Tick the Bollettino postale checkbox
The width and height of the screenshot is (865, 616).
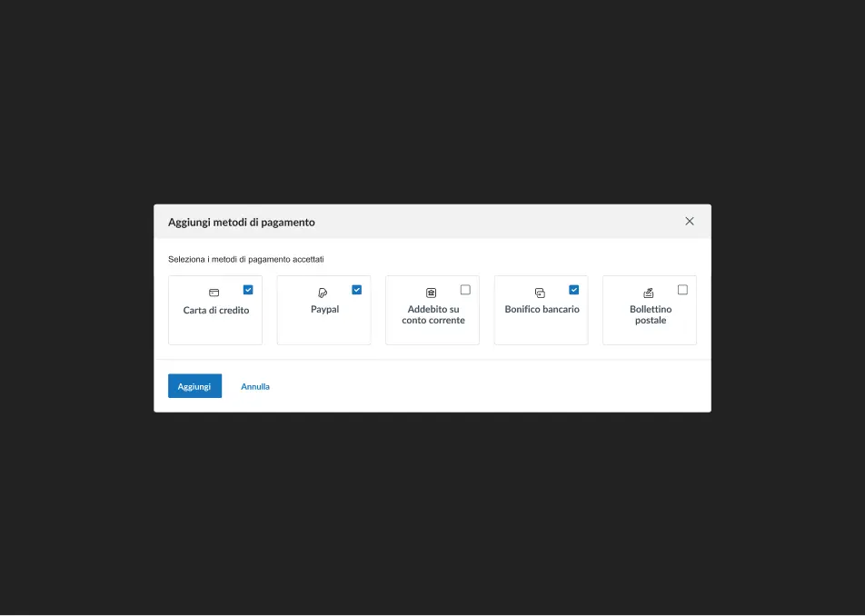coord(682,290)
